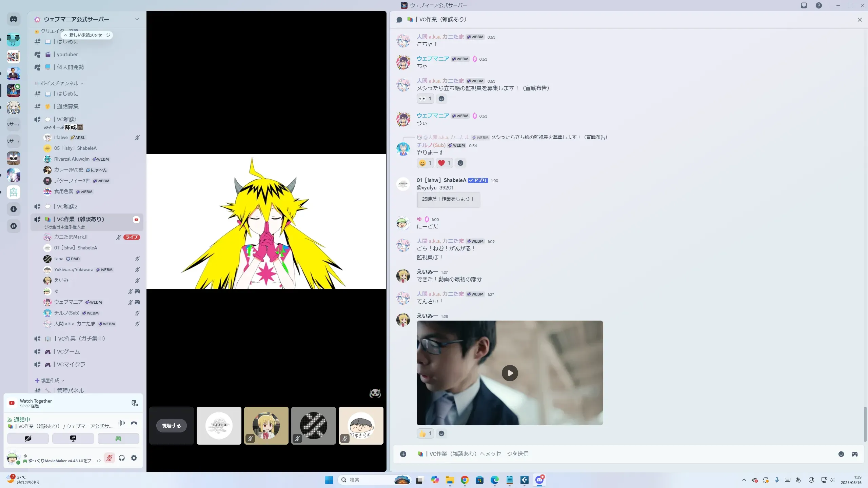Click the 視聴する watch stream button
The height and width of the screenshot is (488, 868).
coord(172,426)
